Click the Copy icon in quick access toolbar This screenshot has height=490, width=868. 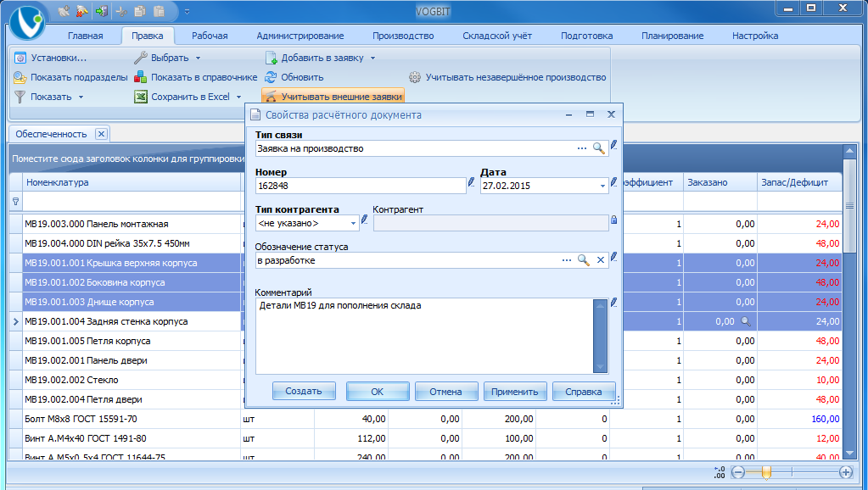coord(140,11)
